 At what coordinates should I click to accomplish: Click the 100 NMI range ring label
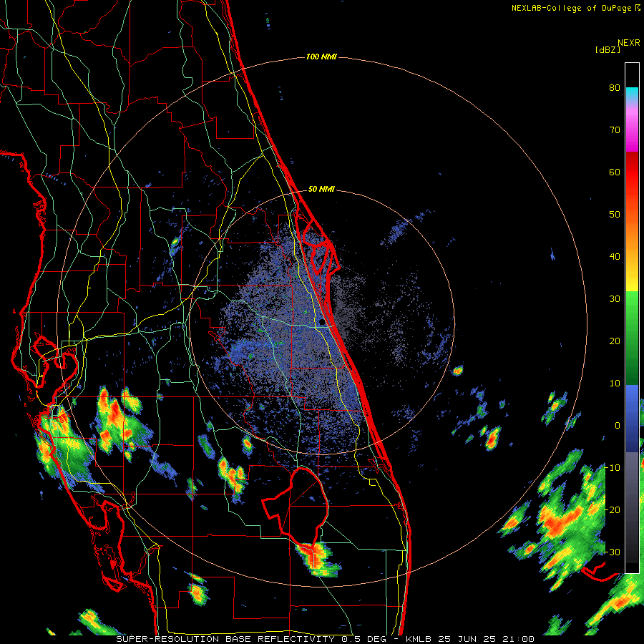coord(321,57)
